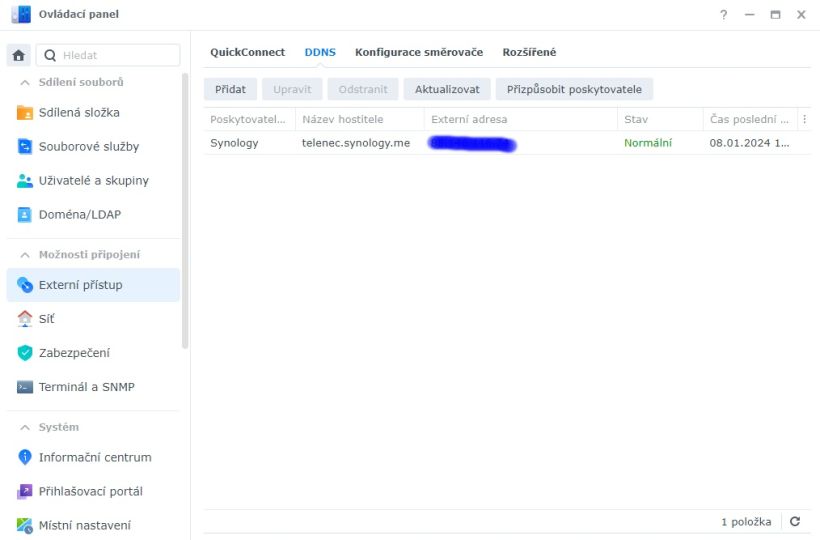
Task: Collapse the Systém section
Action: (25, 427)
